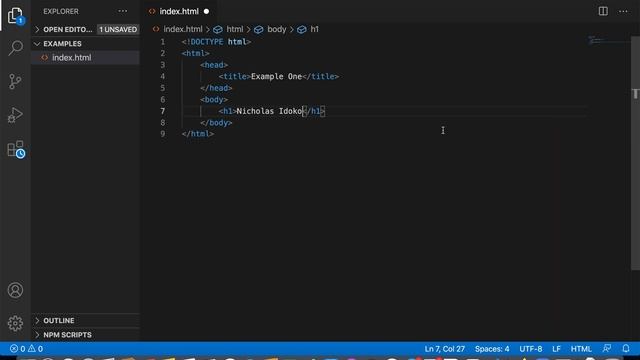640x360 pixels.
Task: Click line number 7 in gutter
Action: point(162,111)
